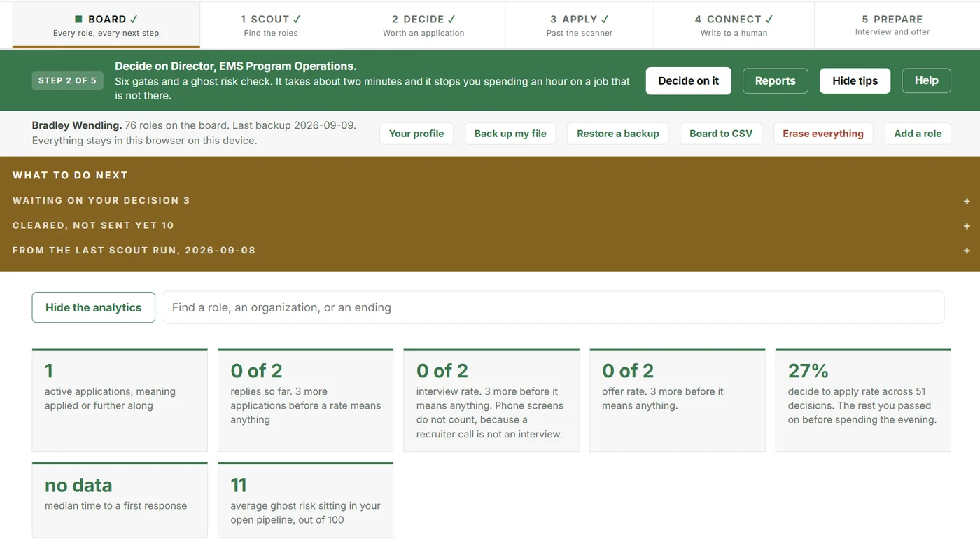
Task: Open the Help button
Action: coord(926,80)
